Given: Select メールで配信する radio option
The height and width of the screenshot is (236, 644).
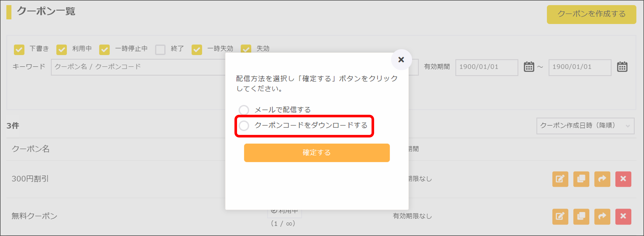Looking at the screenshot, I should tap(244, 110).
